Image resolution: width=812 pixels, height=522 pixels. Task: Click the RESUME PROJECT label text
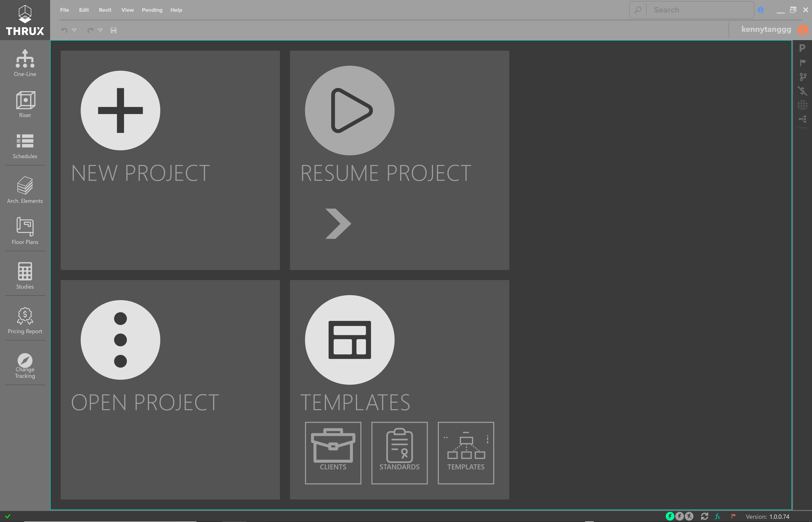point(386,173)
